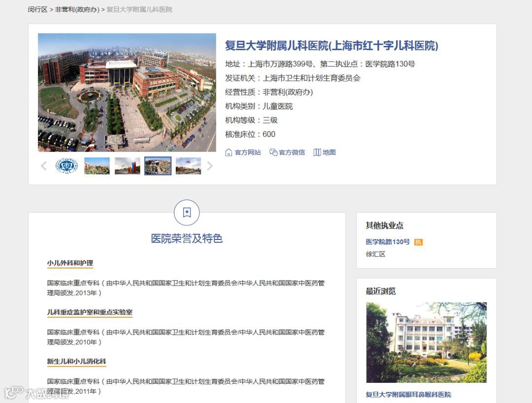The image size is (532, 403).
Task: Open the 地图 link
Action: (x=329, y=152)
